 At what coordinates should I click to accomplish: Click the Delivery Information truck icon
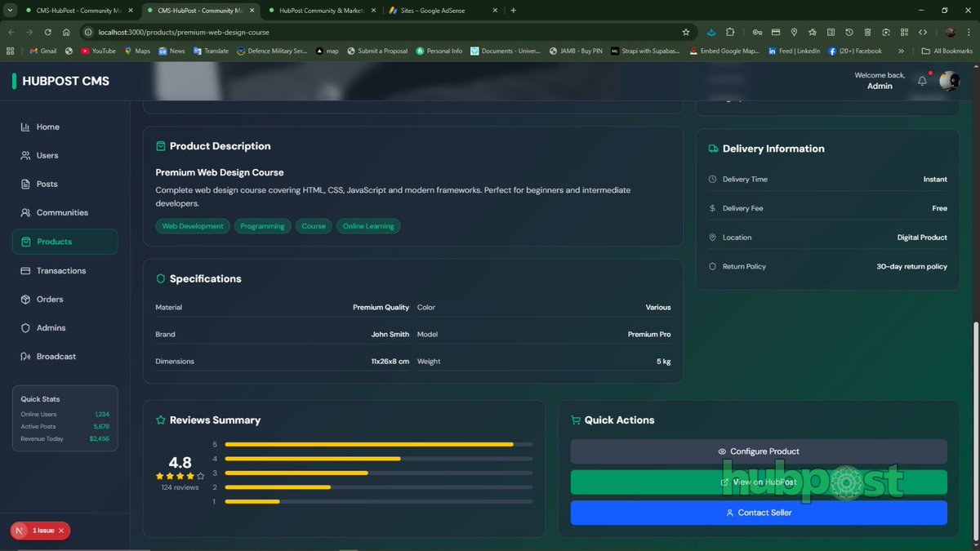pos(714,149)
